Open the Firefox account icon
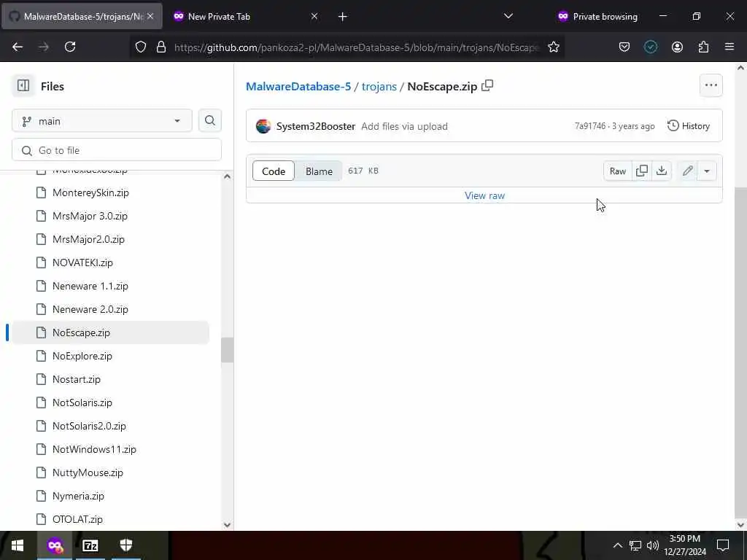The height and width of the screenshot is (560, 747). tap(677, 47)
